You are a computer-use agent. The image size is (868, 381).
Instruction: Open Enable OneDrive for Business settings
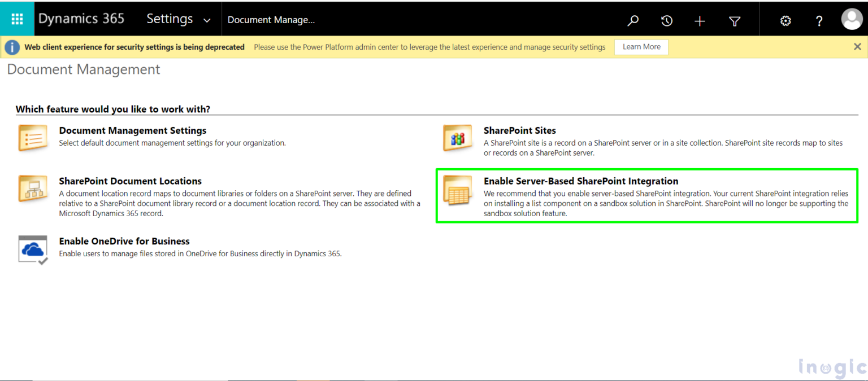(124, 241)
